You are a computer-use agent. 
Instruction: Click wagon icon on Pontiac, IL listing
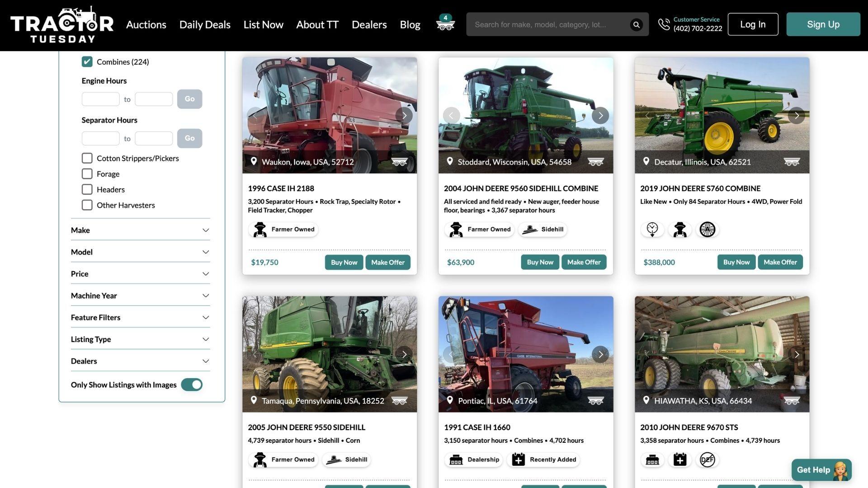pyautogui.click(x=595, y=400)
